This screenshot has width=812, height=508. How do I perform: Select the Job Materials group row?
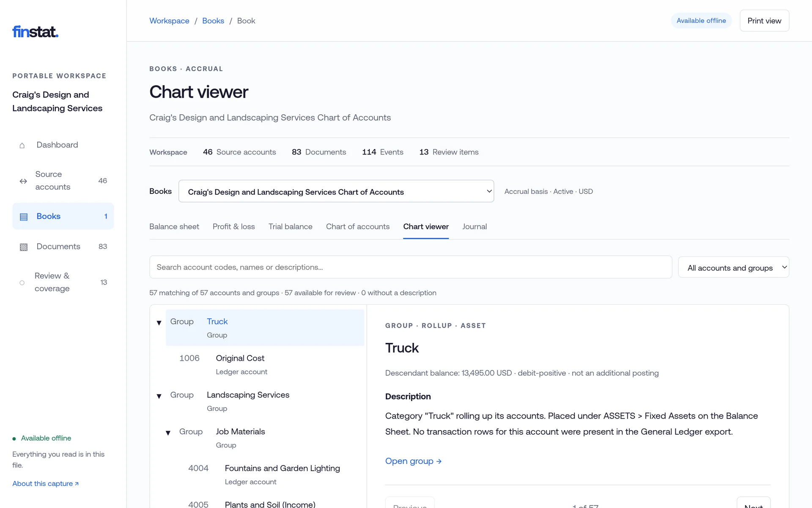tap(269, 438)
